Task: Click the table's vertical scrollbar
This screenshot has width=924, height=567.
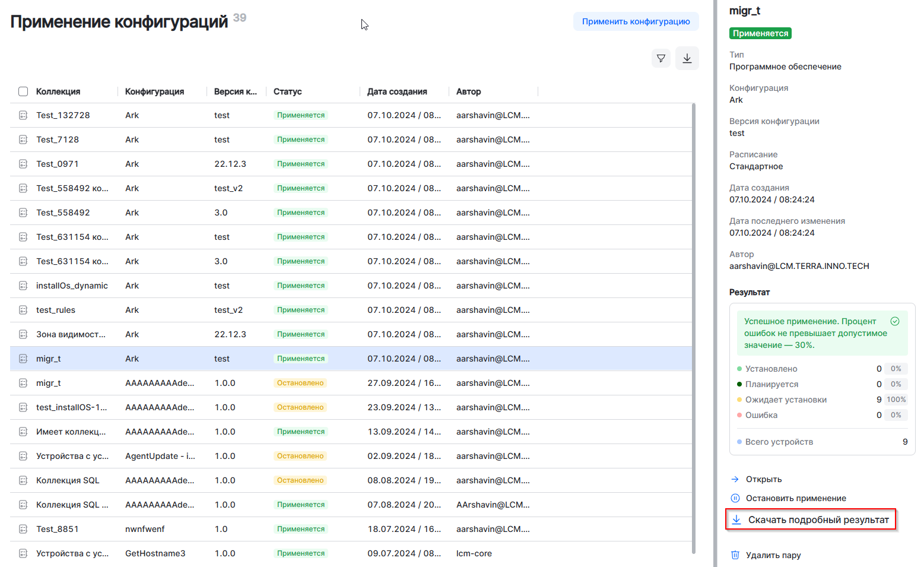Action: tap(694, 327)
